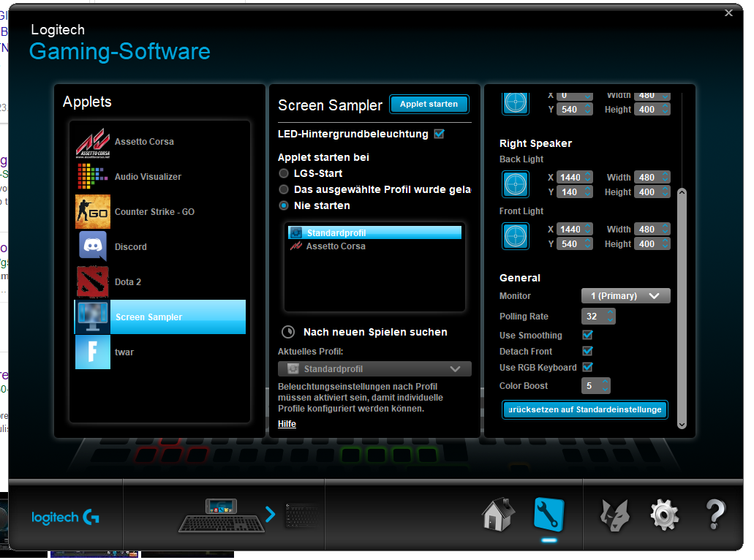Click the 'Right Speaker' section heading
754x560 pixels.
(x=535, y=143)
